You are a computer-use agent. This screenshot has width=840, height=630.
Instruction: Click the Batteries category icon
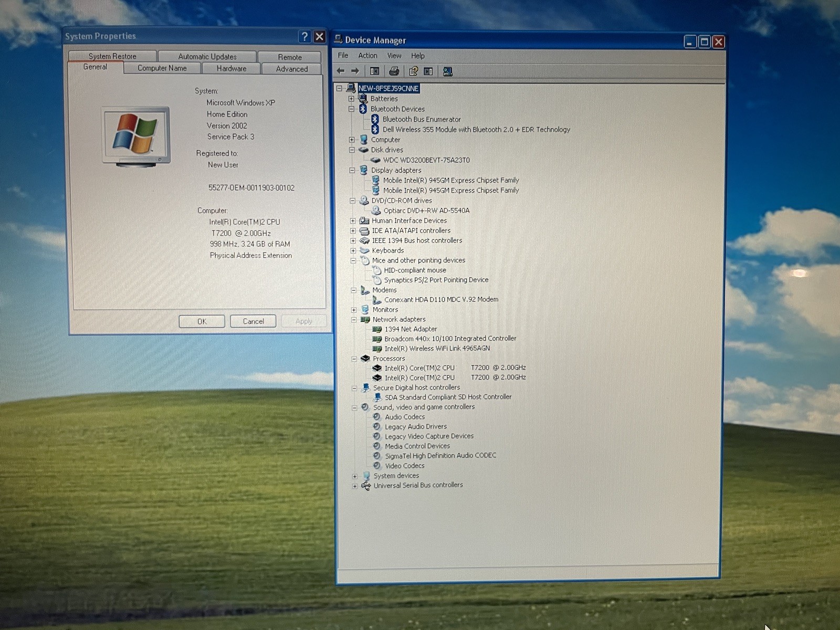click(x=363, y=98)
